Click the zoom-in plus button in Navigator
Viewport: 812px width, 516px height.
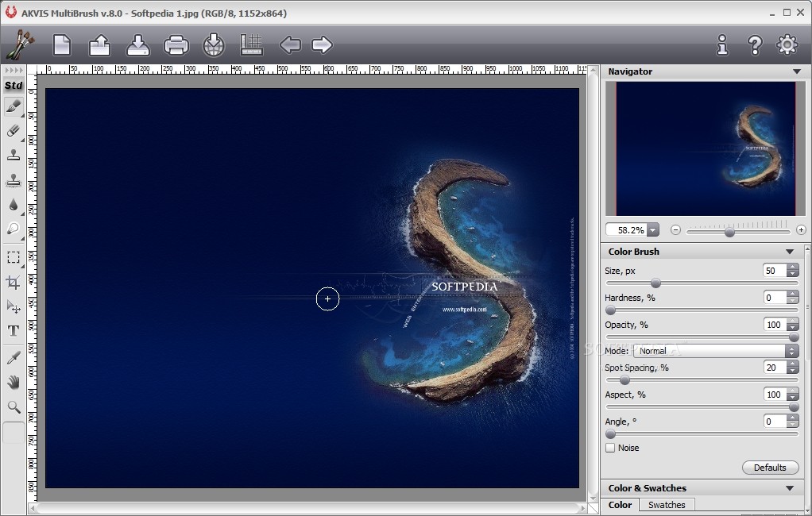802,230
